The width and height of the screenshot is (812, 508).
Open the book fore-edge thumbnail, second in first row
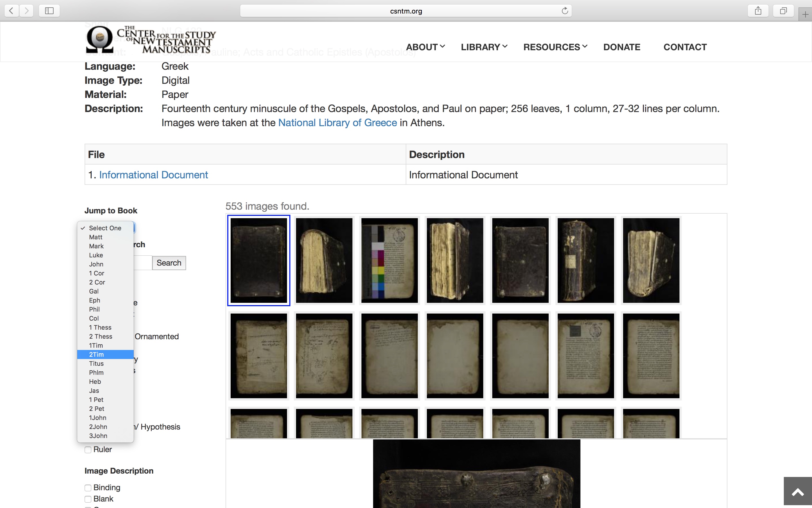[324, 260]
